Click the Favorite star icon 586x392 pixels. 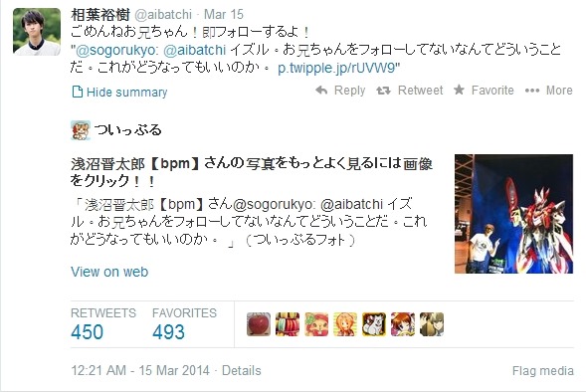tap(459, 90)
